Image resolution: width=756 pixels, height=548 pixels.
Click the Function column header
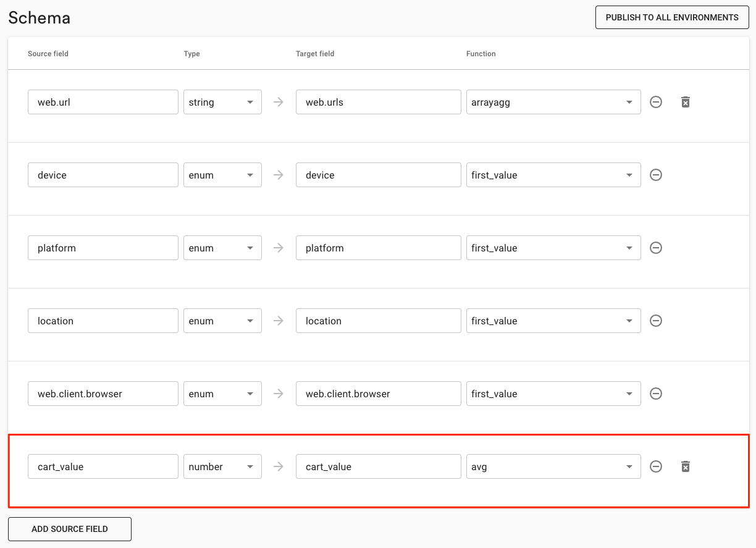pos(481,54)
